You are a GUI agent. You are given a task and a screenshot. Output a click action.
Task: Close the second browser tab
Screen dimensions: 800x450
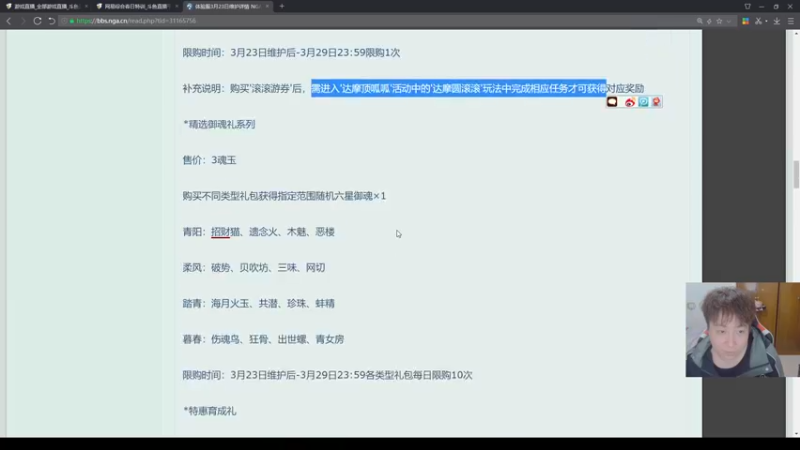(177, 6)
